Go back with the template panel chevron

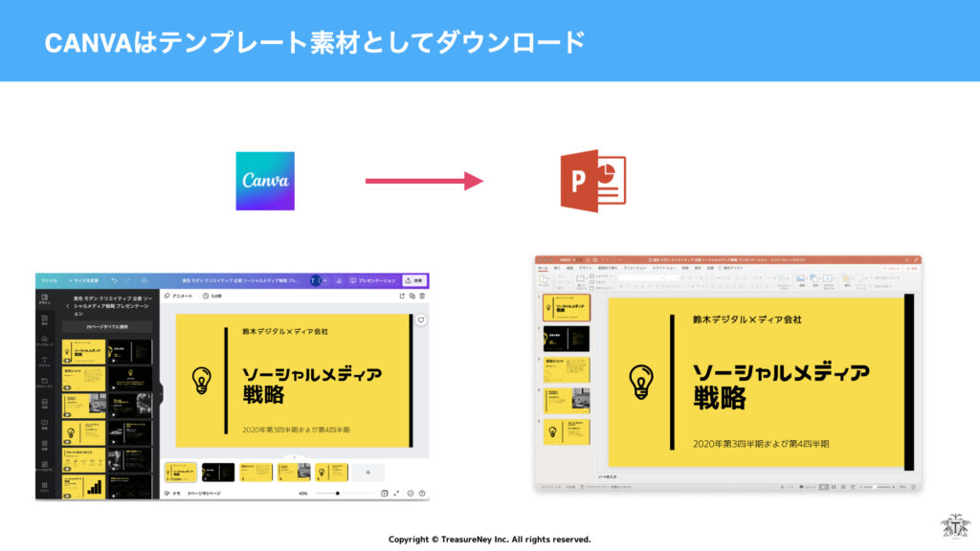pyautogui.click(x=68, y=306)
